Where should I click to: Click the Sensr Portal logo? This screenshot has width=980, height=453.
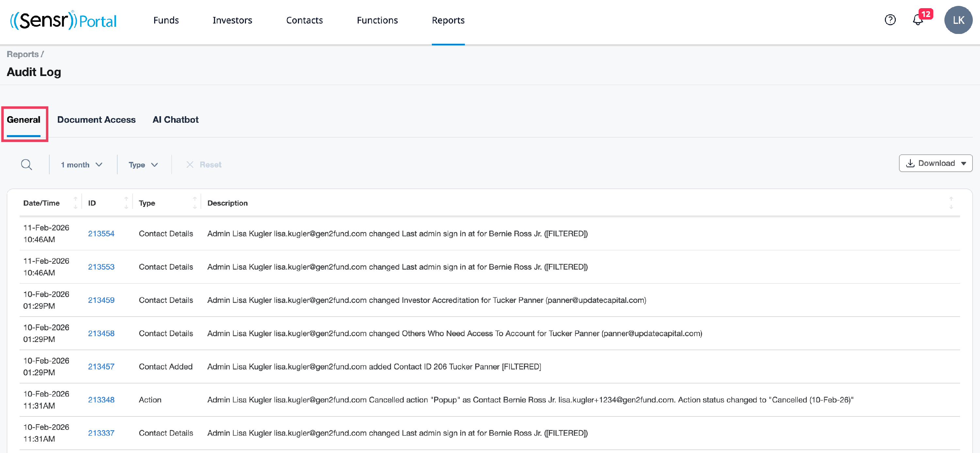[63, 20]
